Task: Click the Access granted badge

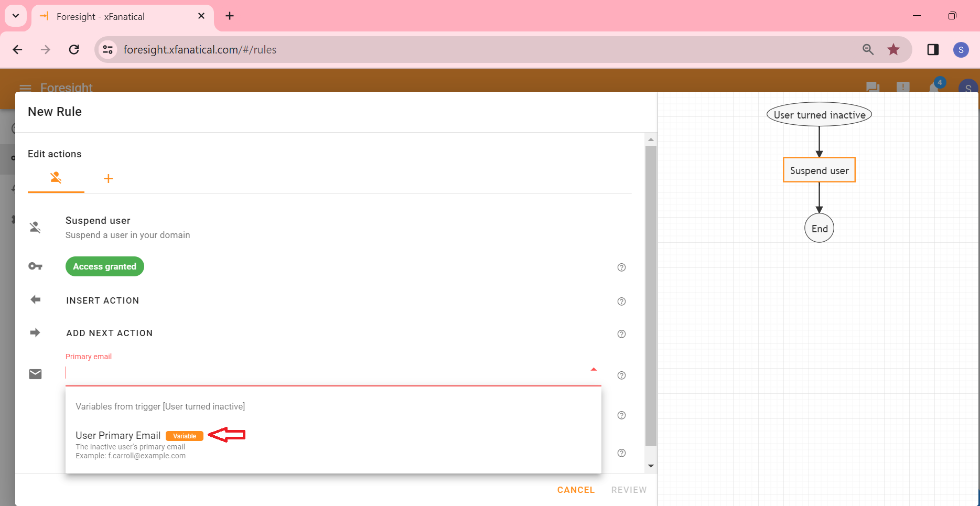Action: (104, 266)
